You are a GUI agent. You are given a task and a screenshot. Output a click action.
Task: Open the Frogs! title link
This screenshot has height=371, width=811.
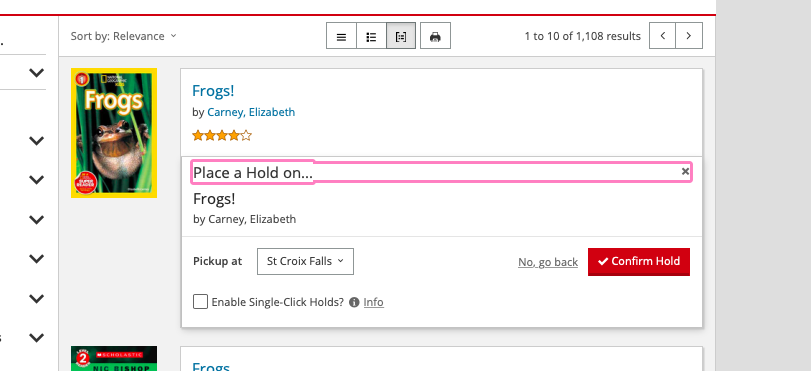point(213,91)
